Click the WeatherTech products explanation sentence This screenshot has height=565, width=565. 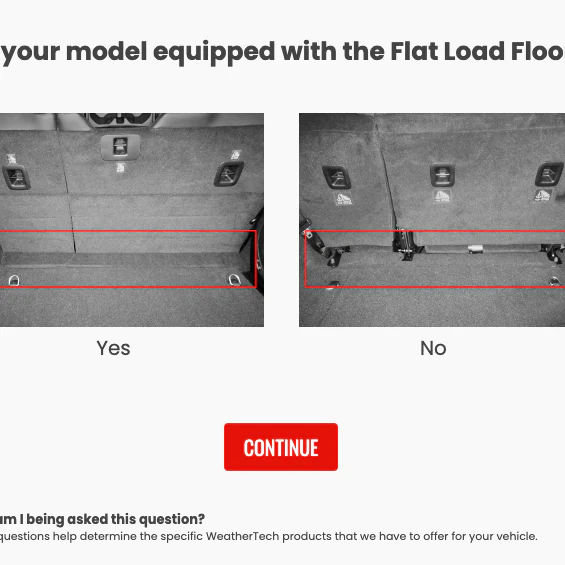click(x=268, y=536)
